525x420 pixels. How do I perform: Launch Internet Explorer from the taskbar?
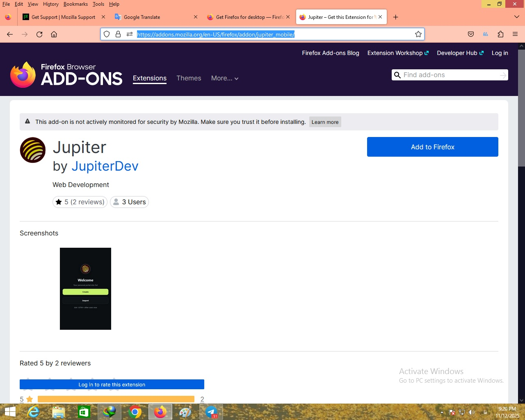pyautogui.click(x=33, y=412)
